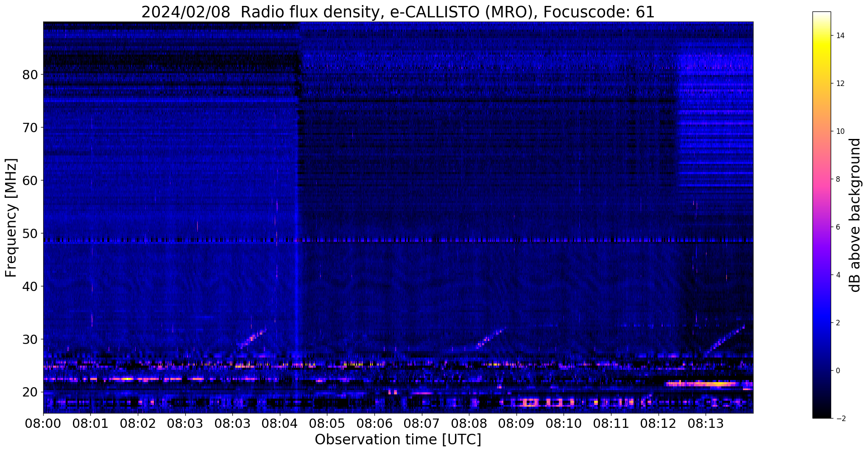Click the 'Frequency [MHz]' y-axis label

pyautogui.click(x=11, y=218)
